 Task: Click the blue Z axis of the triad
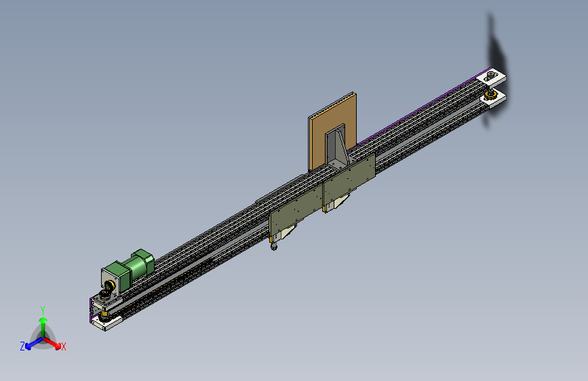(x=33, y=344)
